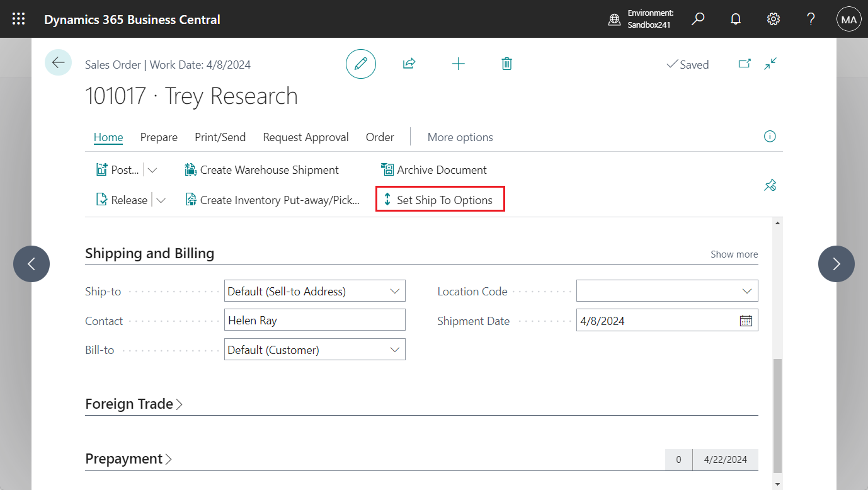
Task: Click Set Ship To Options
Action: point(440,200)
